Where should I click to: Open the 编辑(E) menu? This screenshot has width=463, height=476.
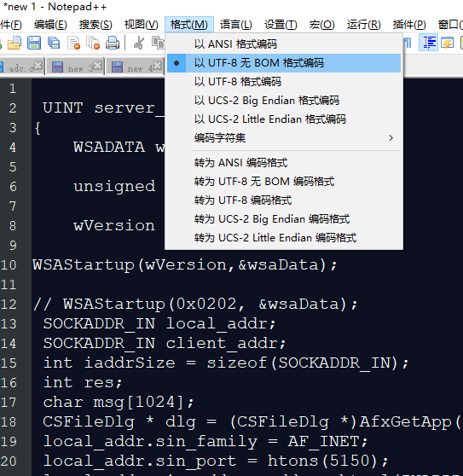(50, 25)
